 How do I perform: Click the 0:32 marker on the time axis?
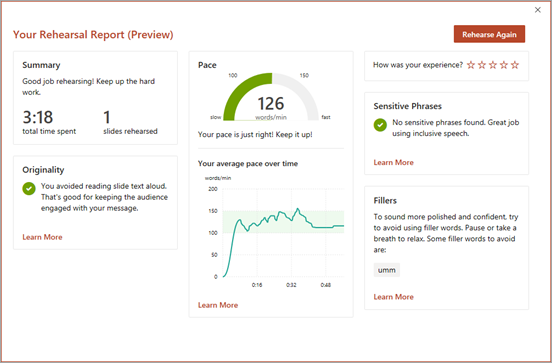coord(291,285)
